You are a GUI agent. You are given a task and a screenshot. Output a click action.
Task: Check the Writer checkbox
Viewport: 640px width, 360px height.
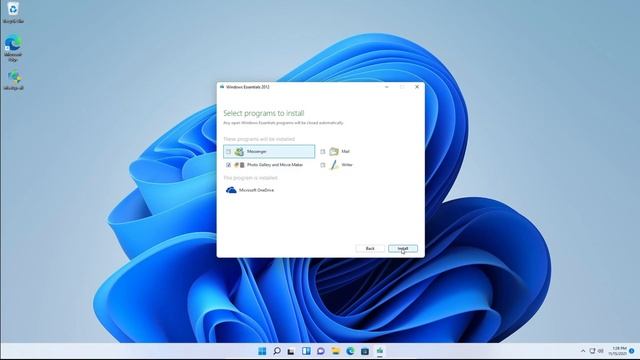(x=323, y=165)
